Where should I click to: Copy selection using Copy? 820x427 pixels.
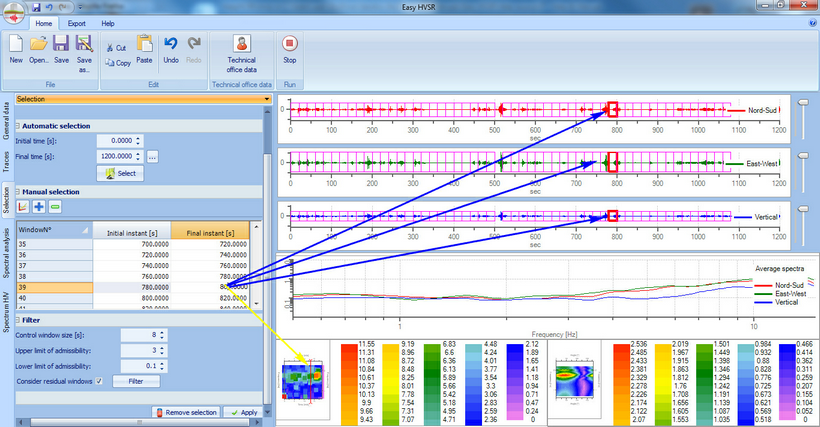pyautogui.click(x=118, y=63)
